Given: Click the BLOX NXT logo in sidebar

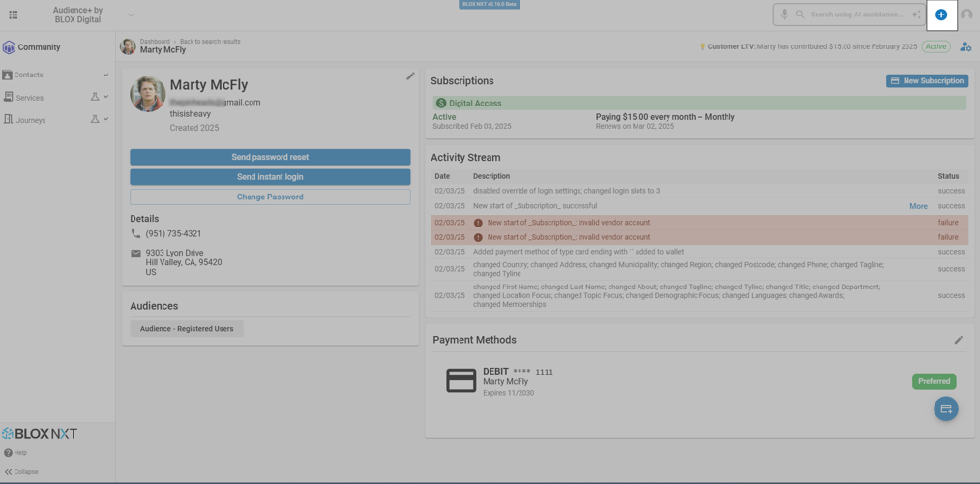Looking at the screenshot, I should 40,434.
